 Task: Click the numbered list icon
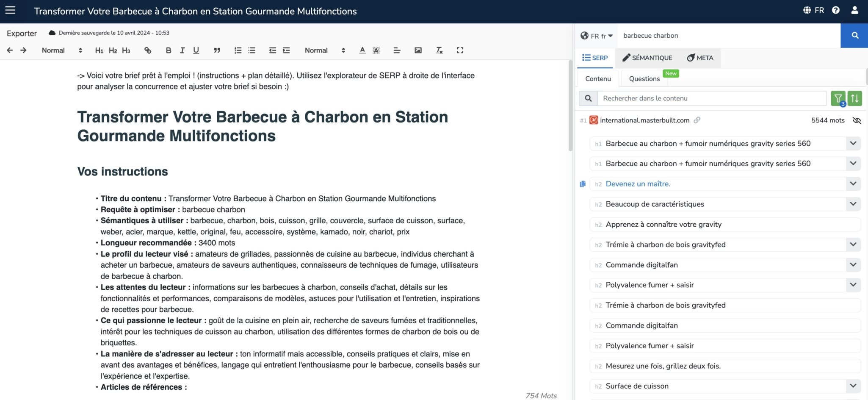coord(238,50)
